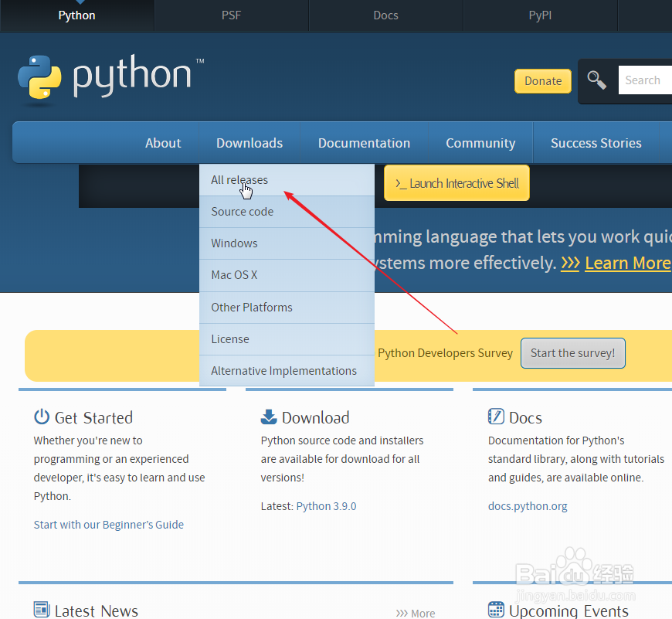Viewport: 672px width, 619px height.
Task: Click the Download arrow icon
Action: [x=269, y=417]
